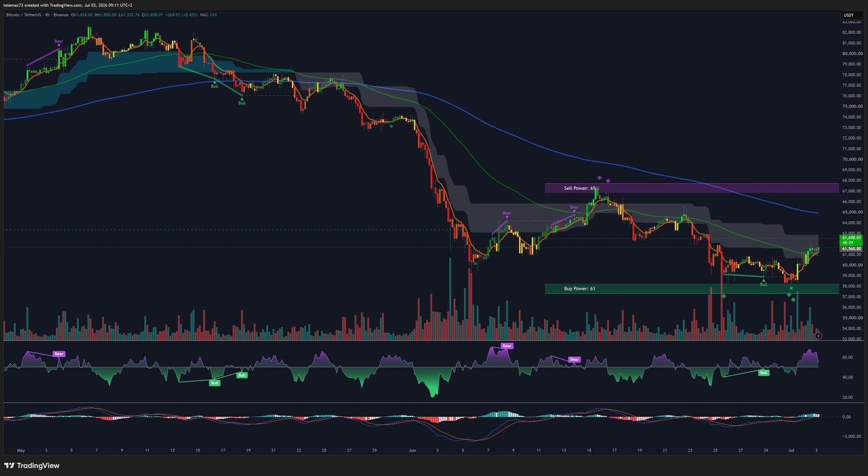Viewport: 868px width, 476px height.
Task: Click the Bull tag in RSI pane near June 29
Action: (764, 372)
